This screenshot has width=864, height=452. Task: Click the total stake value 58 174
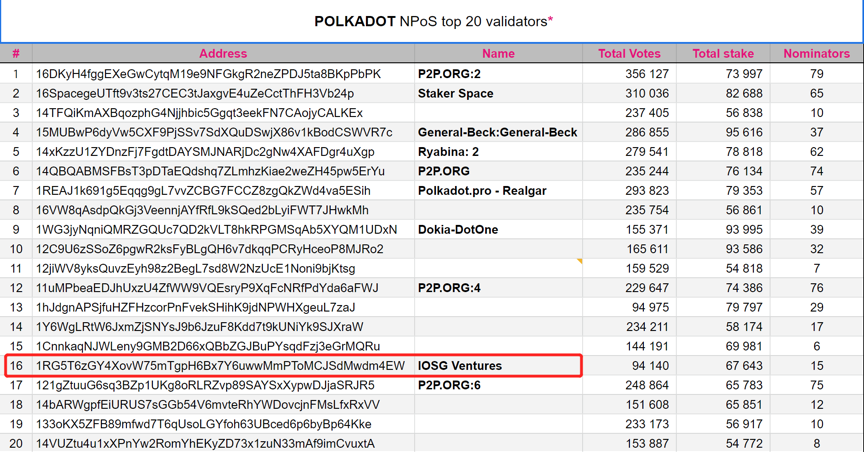click(744, 327)
